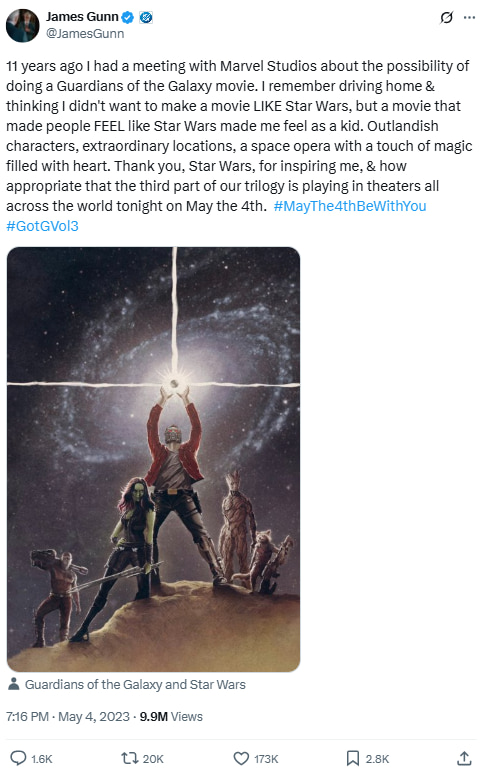Screen dimensions: 485x774
Task: Like the tweet with the heart icon
Action: tap(241, 758)
